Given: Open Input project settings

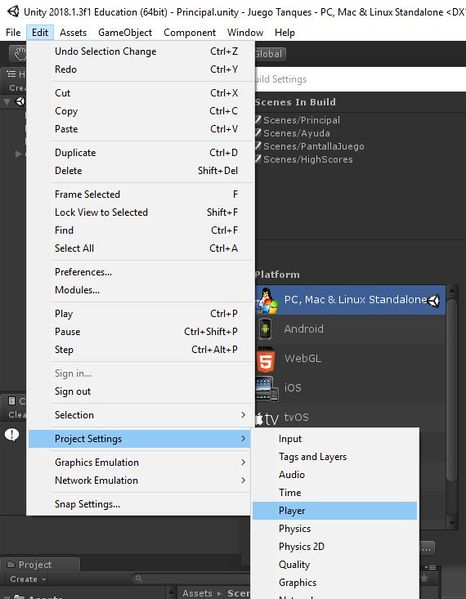Looking at the screenshot, I should (335, 439).
